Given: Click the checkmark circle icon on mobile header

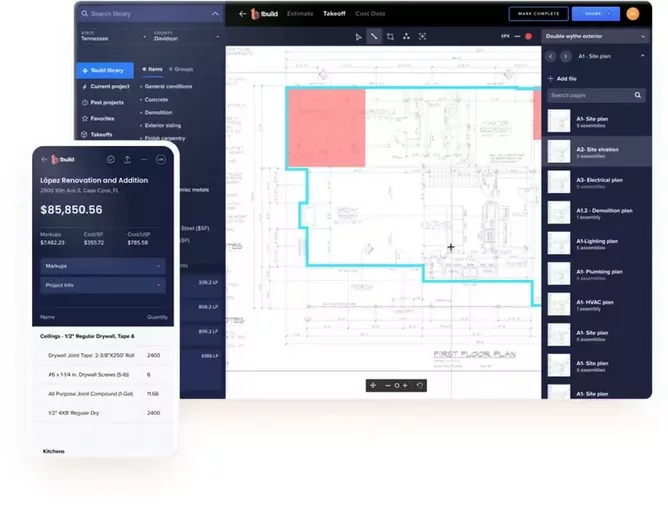Looking at the screenshot, I should pos(111,159).
